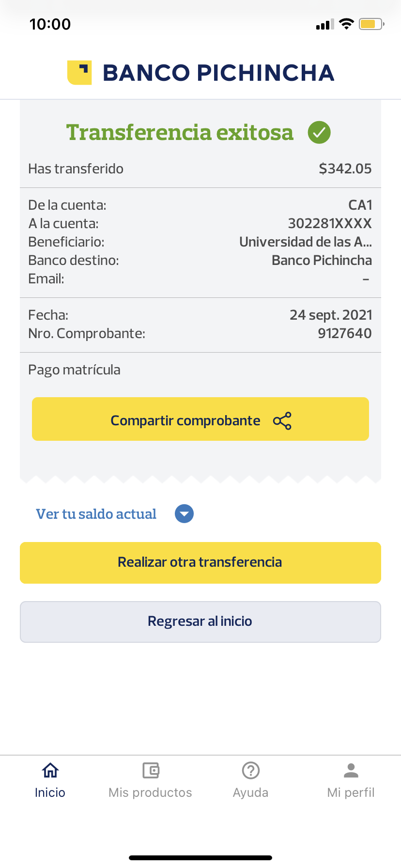
Task: Switch to the Mis productos tab
Action: pos(151,792)
